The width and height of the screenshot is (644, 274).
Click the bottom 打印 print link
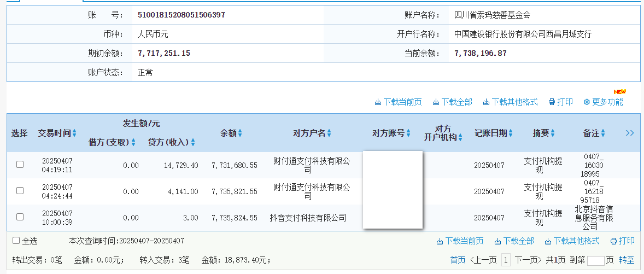click(623, 241)
